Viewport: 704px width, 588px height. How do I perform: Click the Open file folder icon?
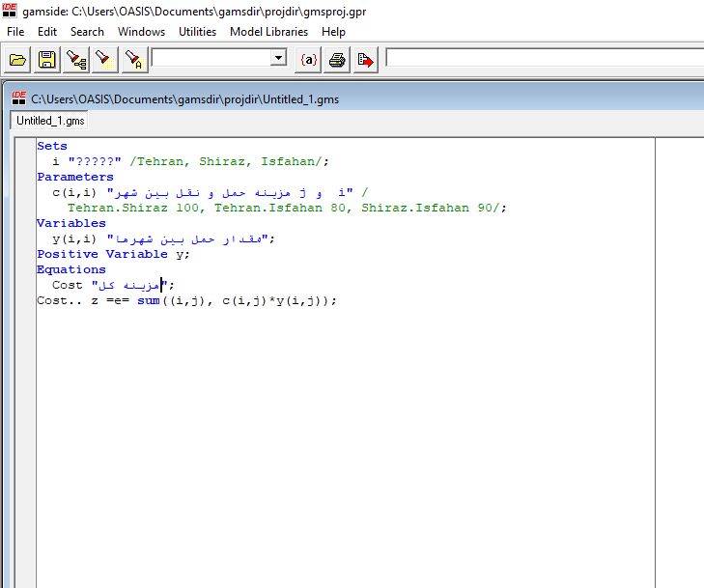tap(17, 60)
